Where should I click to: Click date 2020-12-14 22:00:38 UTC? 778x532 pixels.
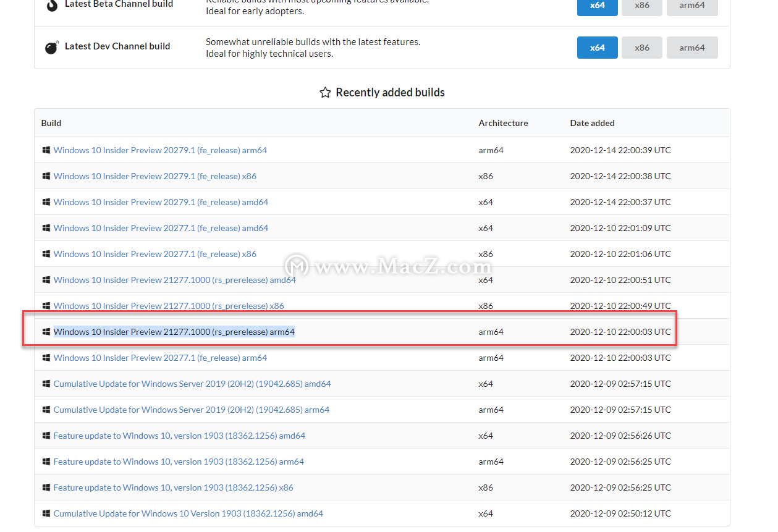620,176
